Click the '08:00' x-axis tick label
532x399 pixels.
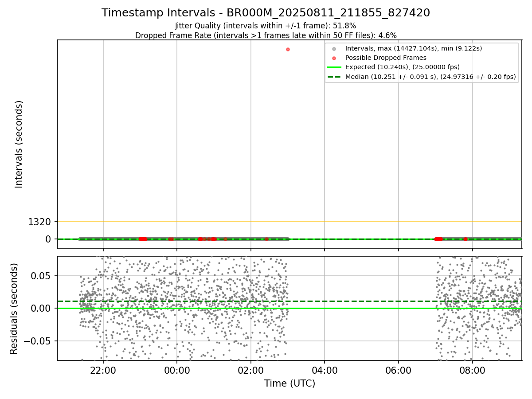(472, 371)
